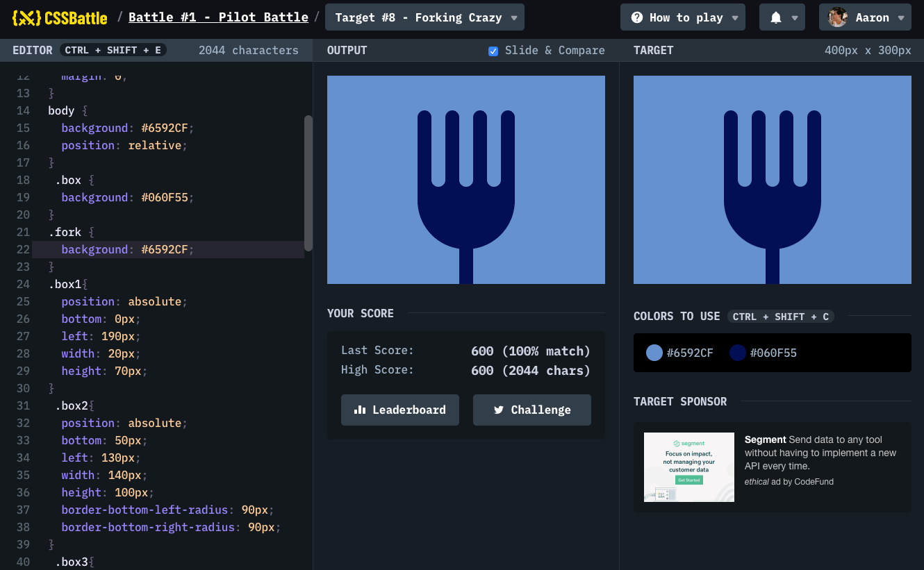Select the EDITOR panel header
Screen dimensions: 924x570
tap(32, 50)
